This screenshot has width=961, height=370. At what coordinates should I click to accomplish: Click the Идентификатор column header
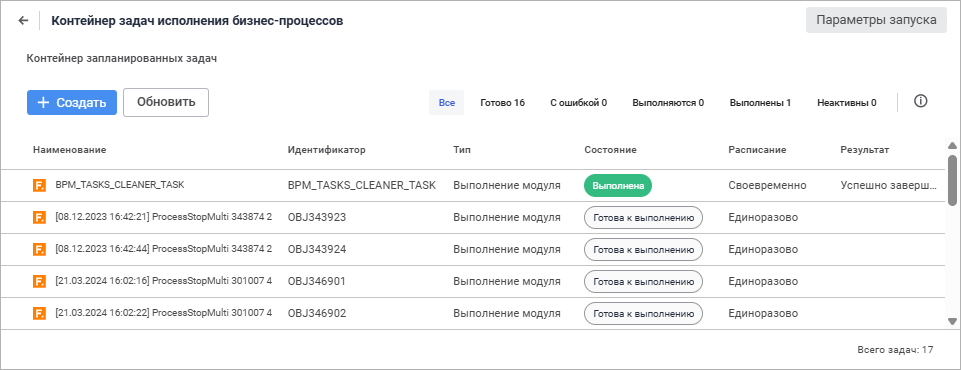pos(327,150)
